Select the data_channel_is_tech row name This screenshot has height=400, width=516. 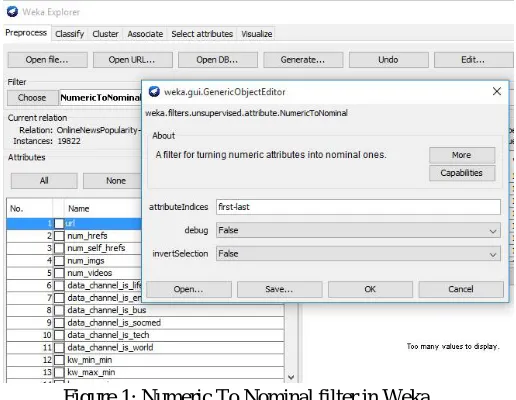tap(108, 335)
